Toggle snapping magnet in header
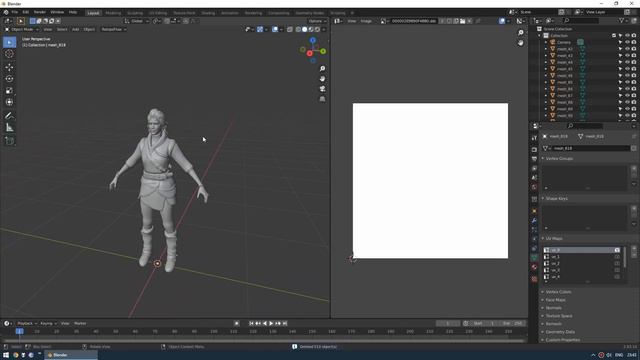Image resolution: width=640 pixels, height=360 pixels. point(167,21)
